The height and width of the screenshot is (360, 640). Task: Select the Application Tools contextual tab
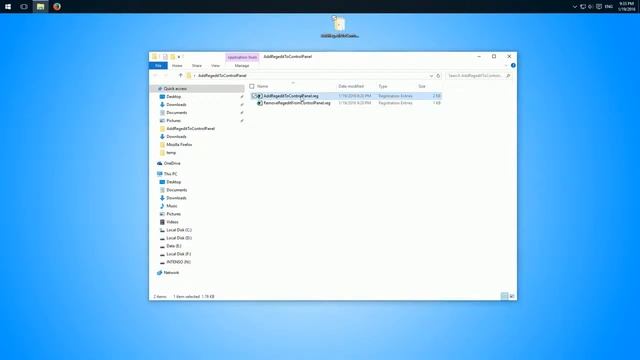coord(242,57)
